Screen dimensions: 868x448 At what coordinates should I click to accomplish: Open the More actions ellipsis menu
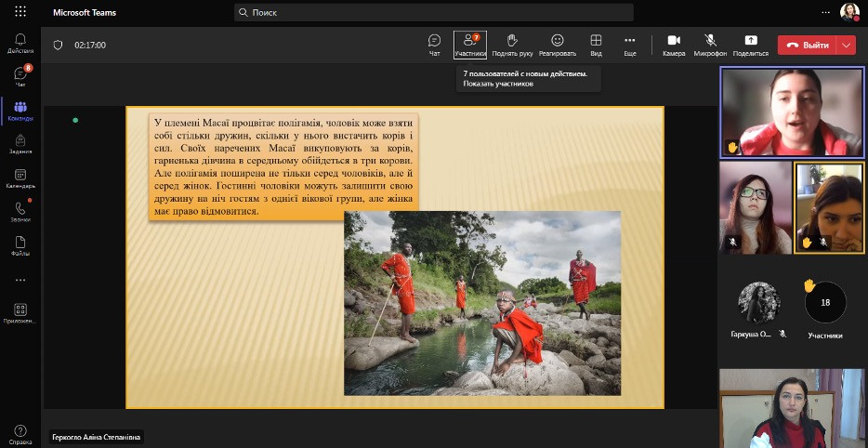point(629,44)
